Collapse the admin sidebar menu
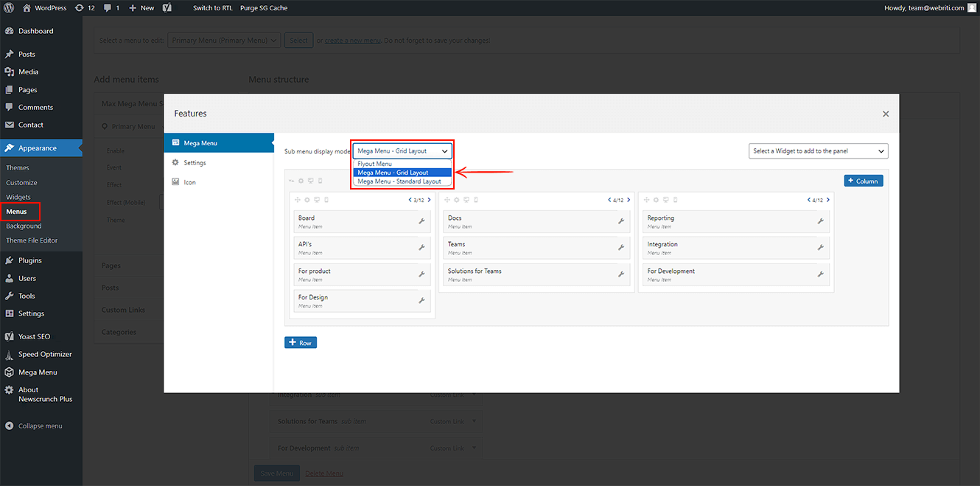The image size is (980, 486). coord(41,426)
